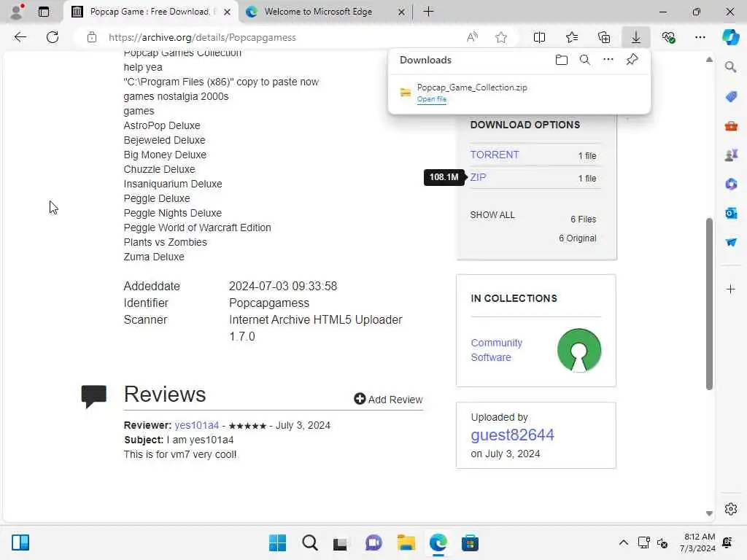Open the Community Software collection thumbnail
Screen dimensions: 747x560
pyautogui.click(x=578, y=350)
